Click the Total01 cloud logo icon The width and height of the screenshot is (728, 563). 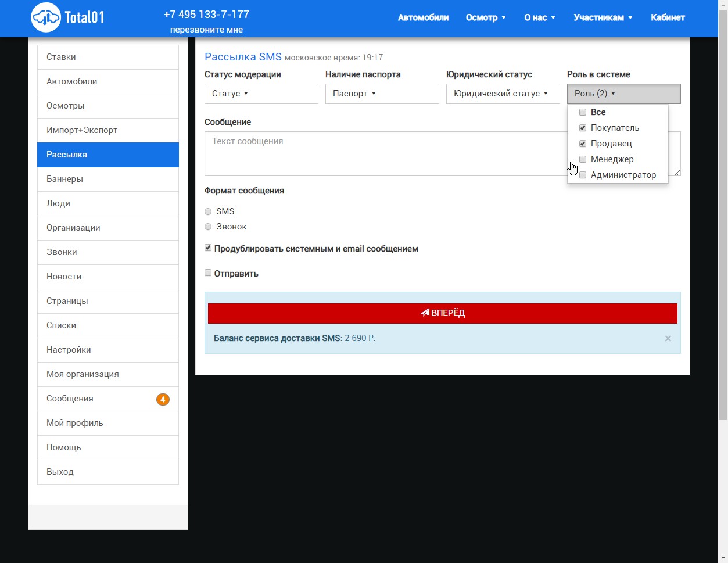click(46, 17)
